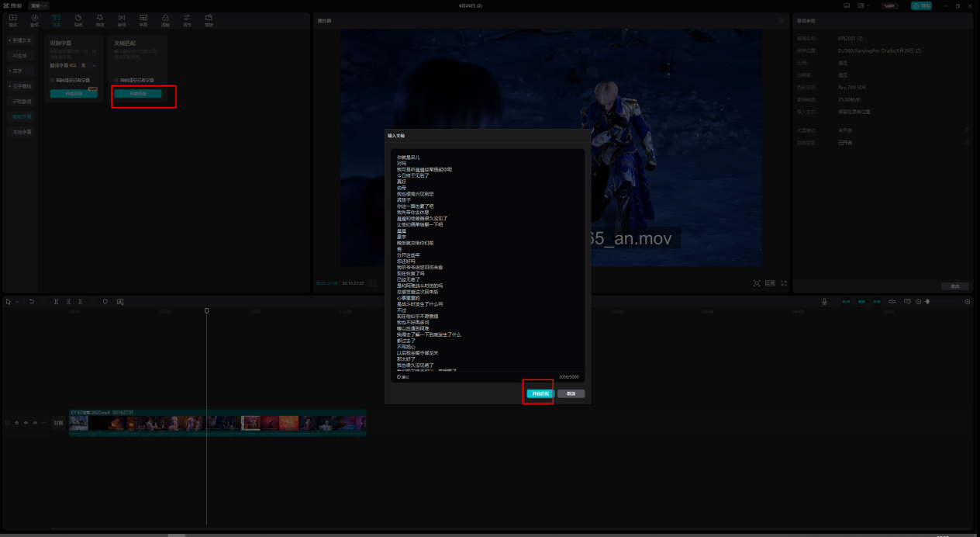Open the 调节 (Adjust) panel icon
Viewport: 980px width, 537px height.
pos(187,19)
